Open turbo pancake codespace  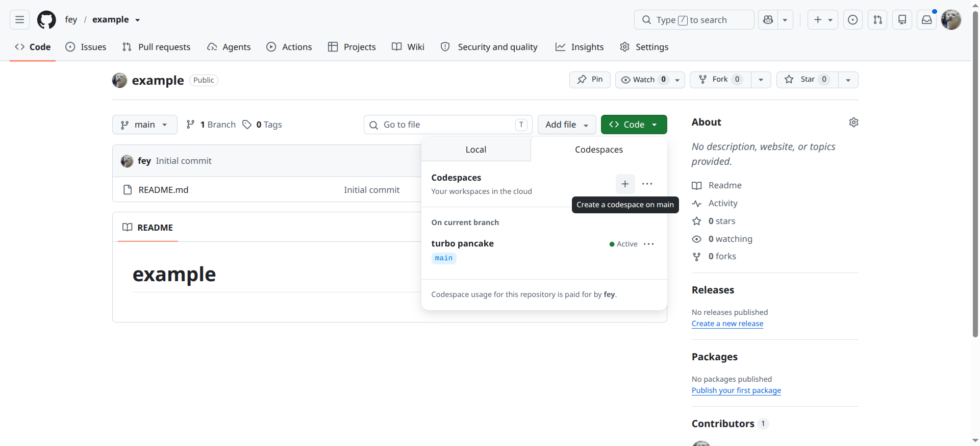tap(462, 243)
